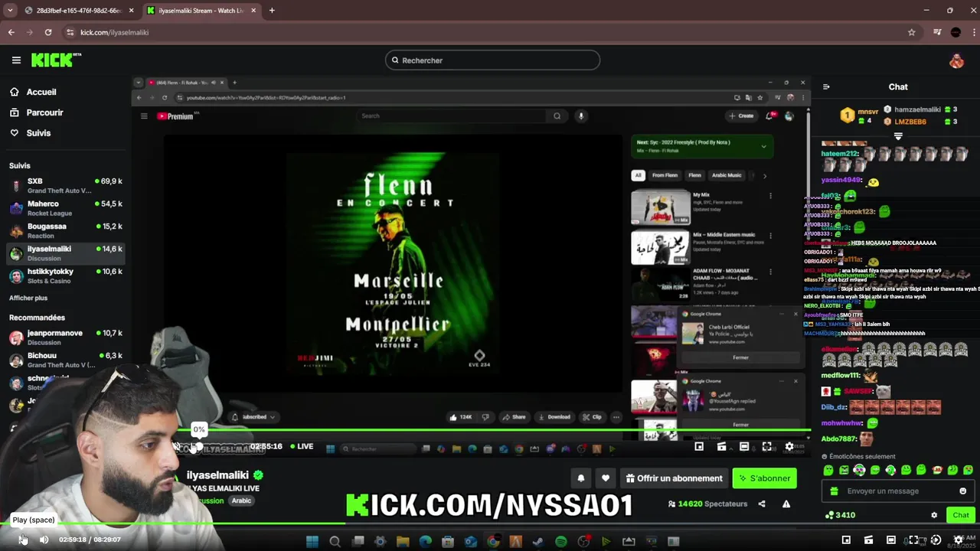The width and height of the screenshot is (980, 551).
Task: Open the My Mix thumbnail
Action: 660,207
